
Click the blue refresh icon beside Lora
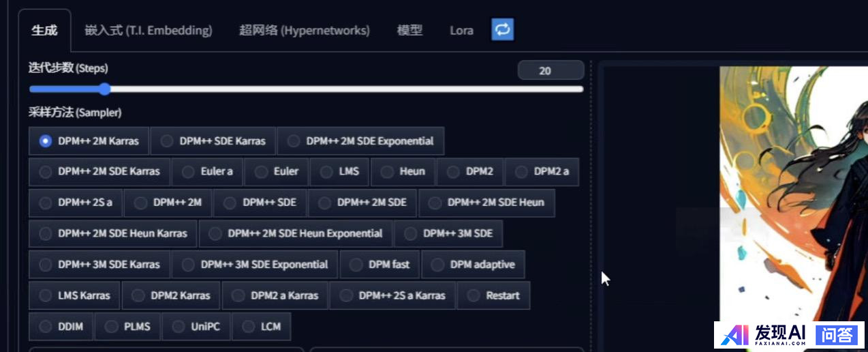click(x=502, y=29)
